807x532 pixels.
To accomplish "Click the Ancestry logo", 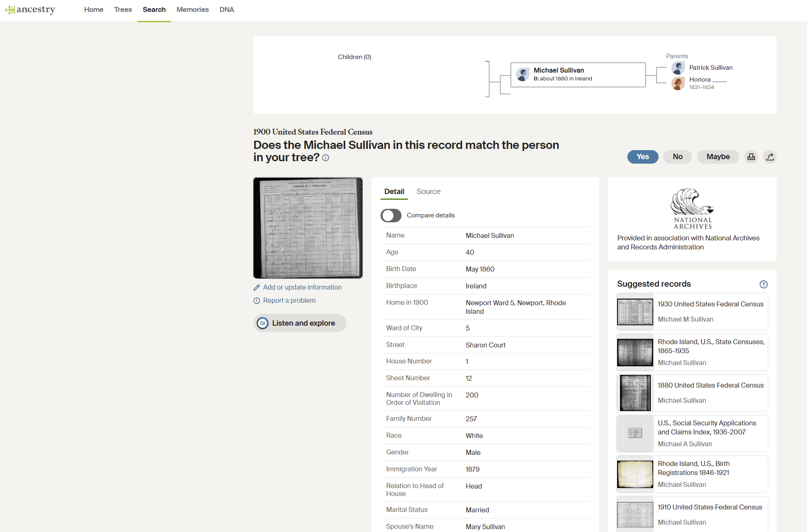I will [x=30, y=9].
